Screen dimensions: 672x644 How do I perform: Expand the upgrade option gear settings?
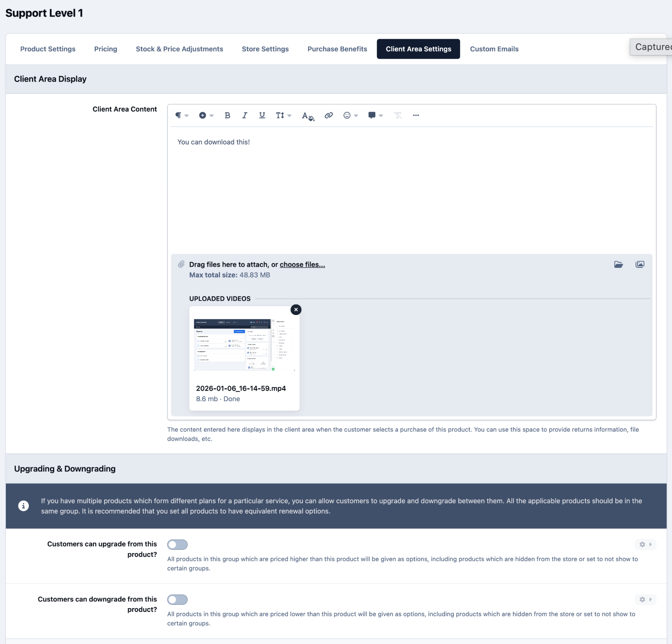pos(645,544)
